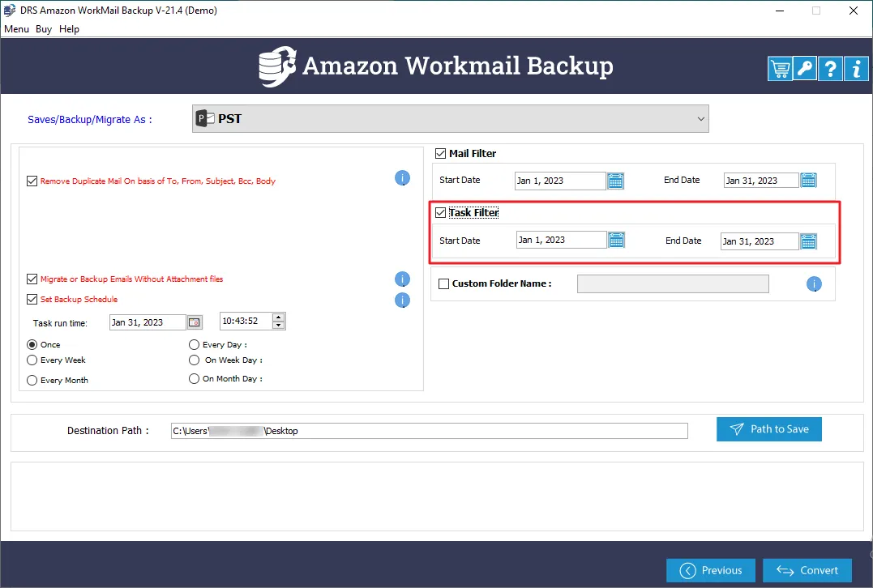Viewport: 873px width, 588px height.
Task: Open calendar for Mail Filter Start Date
Action: click(615, 181)
